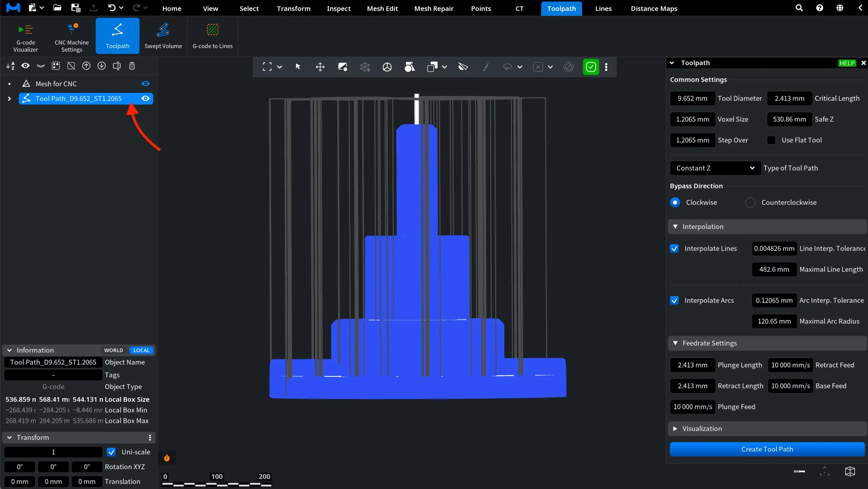Move object down in the list
This screenshot has width=868, height=489.
(102, 66)
